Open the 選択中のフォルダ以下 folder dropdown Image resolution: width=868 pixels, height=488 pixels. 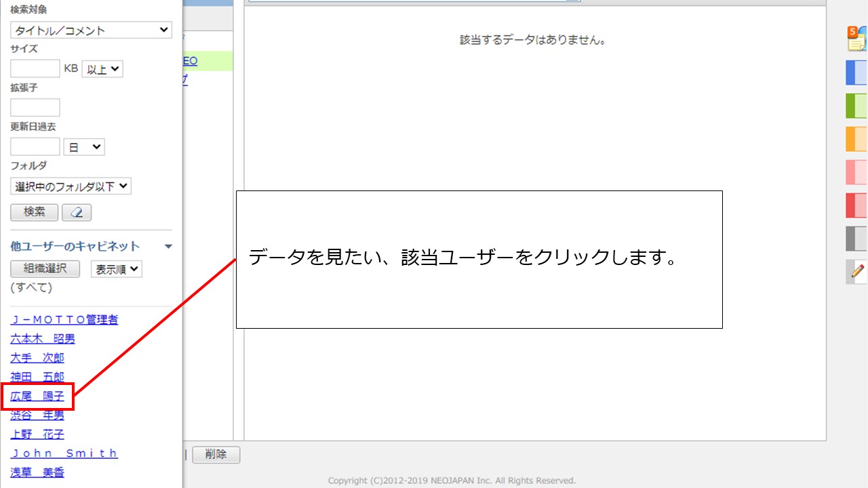click(71, 186)
